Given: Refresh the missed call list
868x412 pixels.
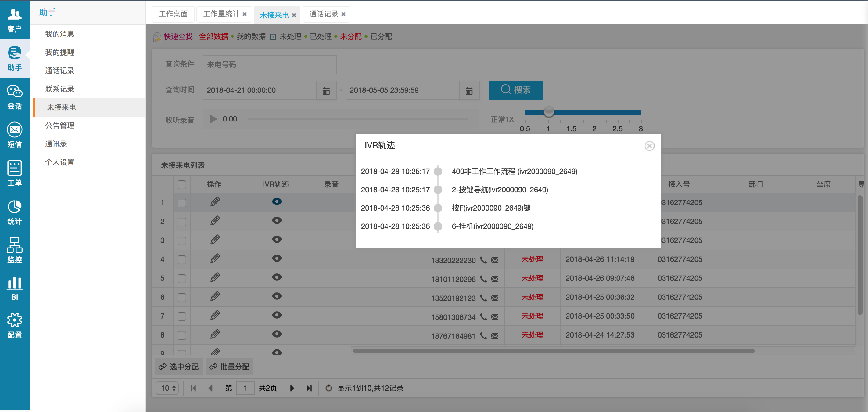Looking at the screenshot, I should point(328,388).
